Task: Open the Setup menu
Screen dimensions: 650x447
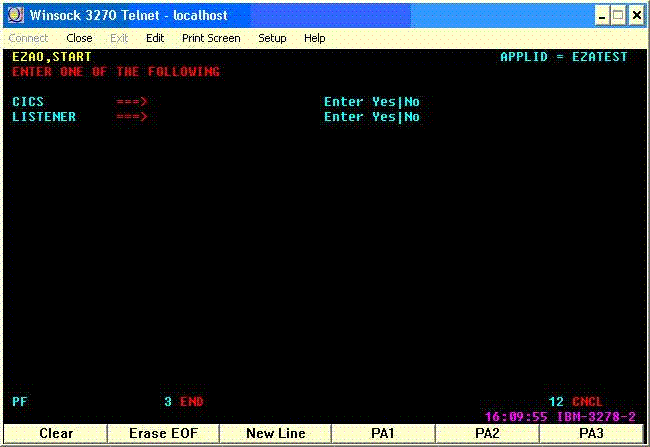Action: pos(272,38)
